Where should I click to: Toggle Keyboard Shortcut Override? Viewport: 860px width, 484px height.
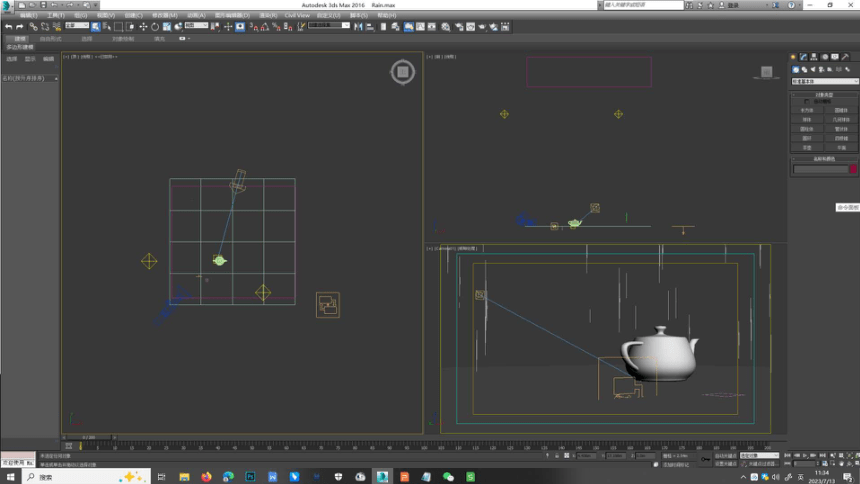click(240, 26)
